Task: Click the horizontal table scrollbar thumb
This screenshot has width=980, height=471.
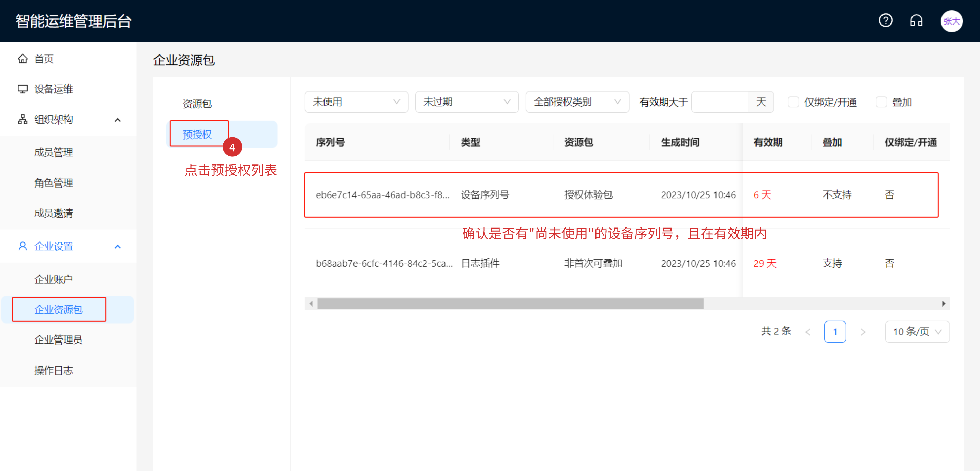Action: [x=510, y=303]
